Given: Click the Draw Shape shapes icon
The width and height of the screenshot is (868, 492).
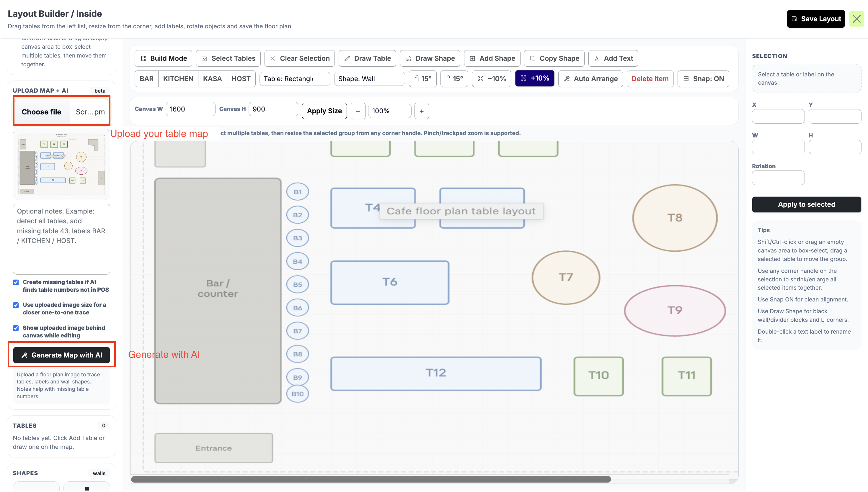Looking at the screenshot, I should [408, 58].
